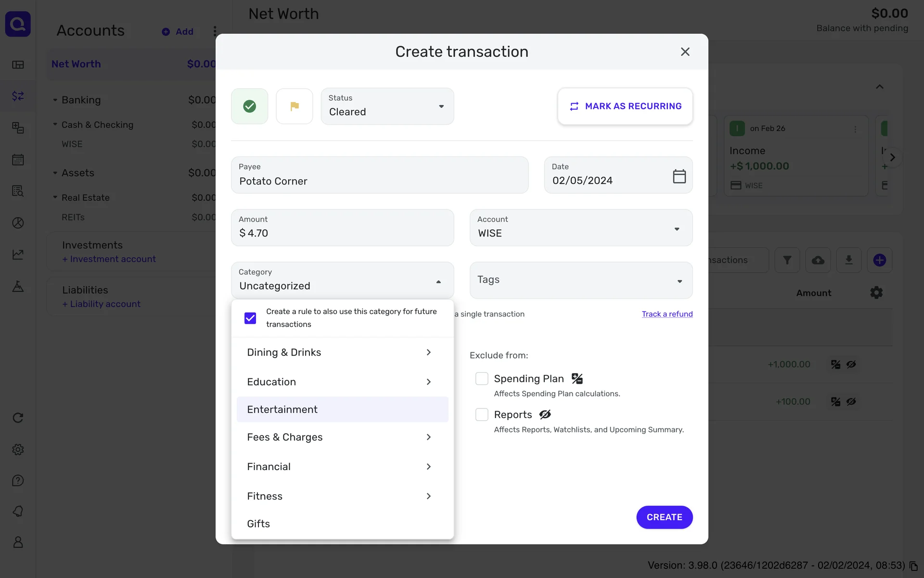Viewport: 924px width, 578px height.
Task: Uncheck the create rule for future transactions checkbox
Action: (x=250, y=318)
